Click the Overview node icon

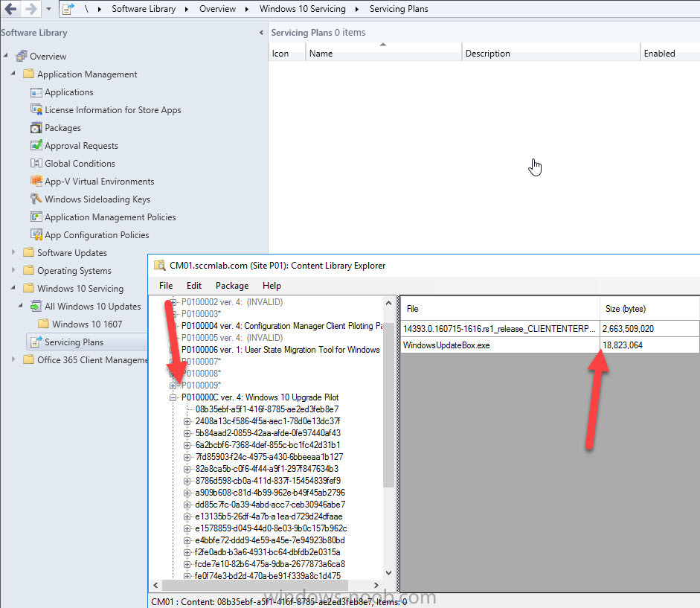tap(22, 57)
